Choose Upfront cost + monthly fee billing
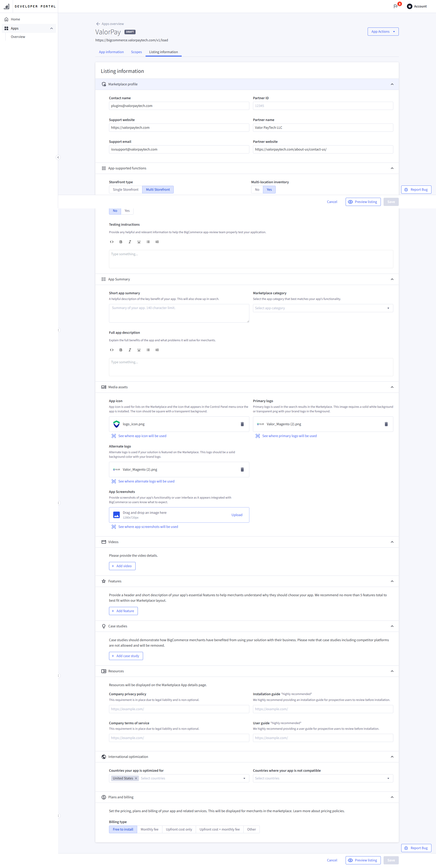The height and width of the screenshot is (868, 436). [220, 830]
